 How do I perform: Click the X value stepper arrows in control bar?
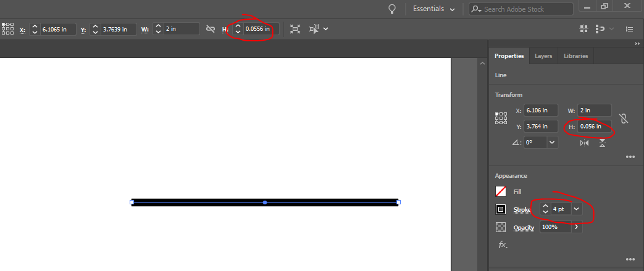(35, 29)
